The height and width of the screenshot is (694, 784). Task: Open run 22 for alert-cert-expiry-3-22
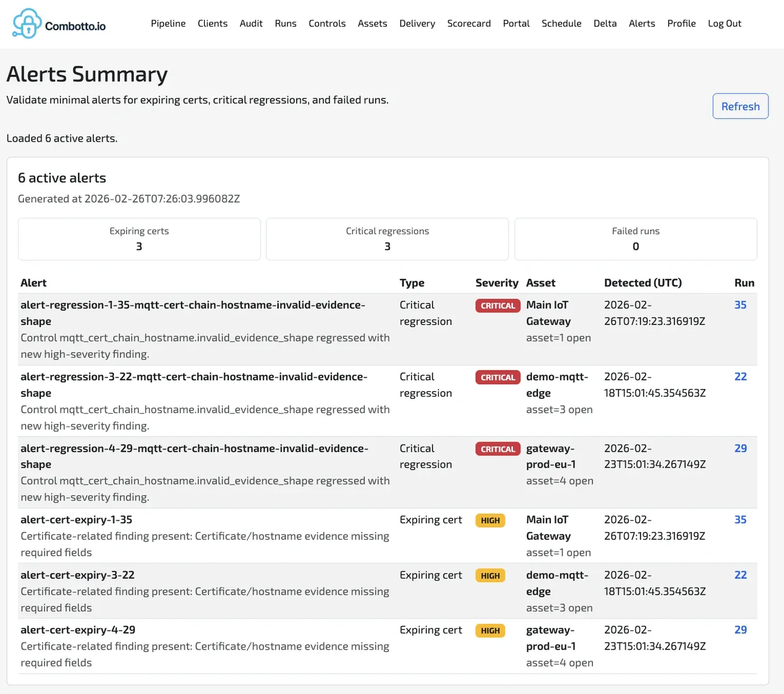(740, 575)
